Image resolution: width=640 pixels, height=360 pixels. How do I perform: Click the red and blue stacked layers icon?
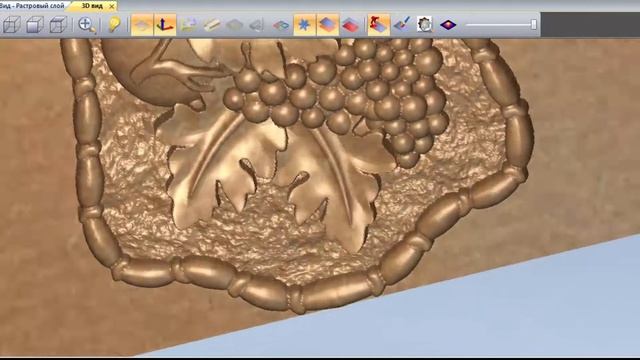(351, 25)
